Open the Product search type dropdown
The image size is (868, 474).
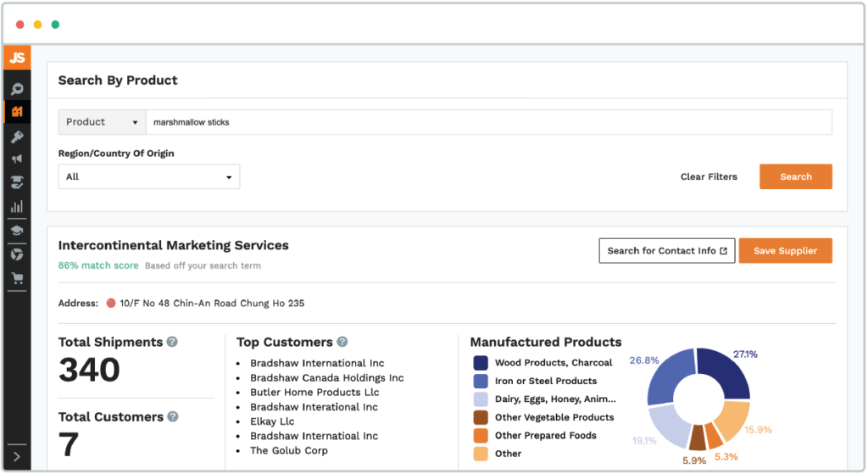point(102,122)
